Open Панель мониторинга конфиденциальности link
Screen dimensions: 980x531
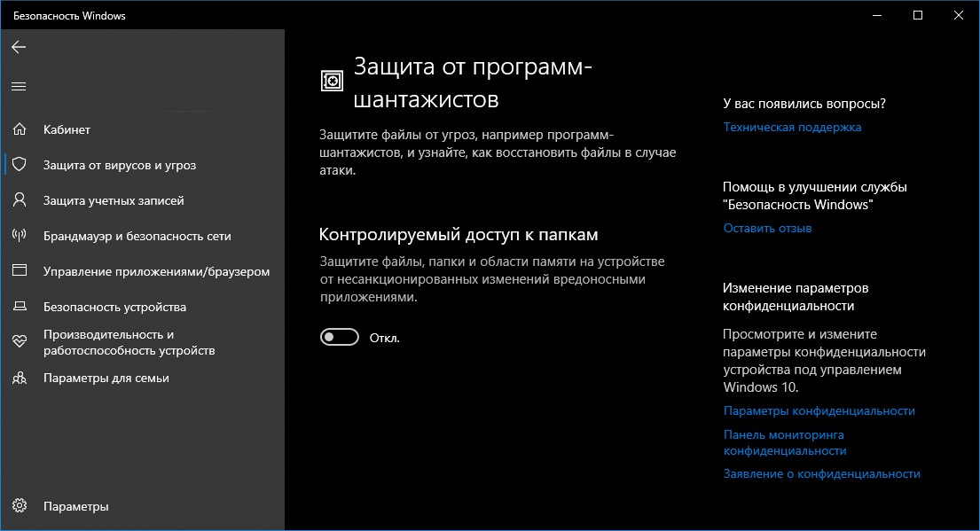pos(784,442)
